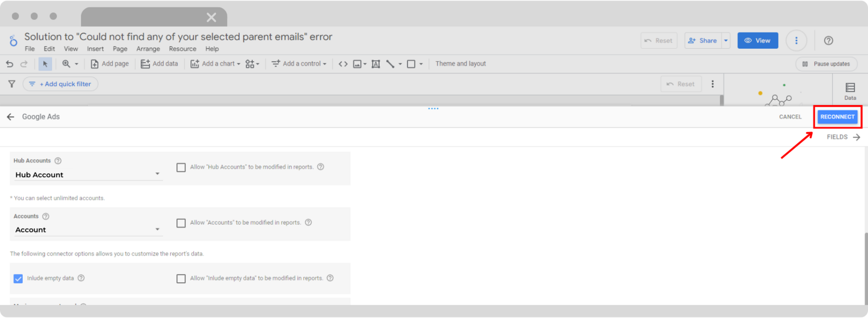Viewport: 868px width, 318px height.
Task: Open community visualizations and components menu
Action: pos(252,64)
